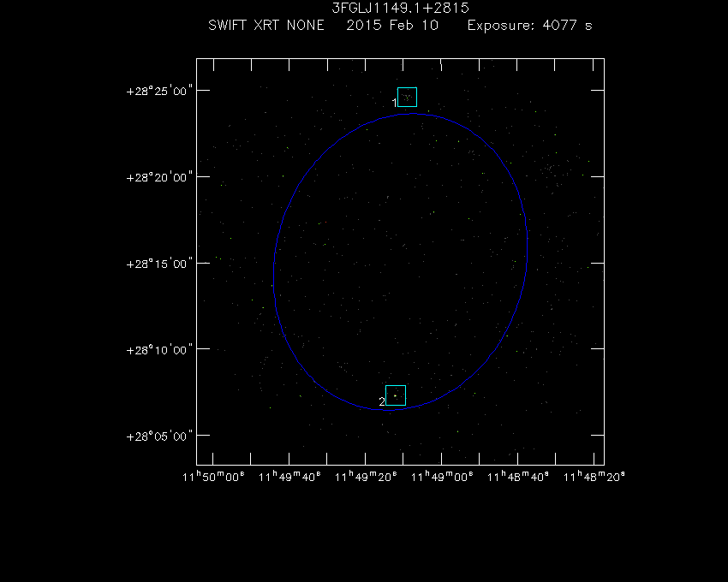Click the cyan source box numbered 1
This screenshot has height=582, width=728.
407,97
